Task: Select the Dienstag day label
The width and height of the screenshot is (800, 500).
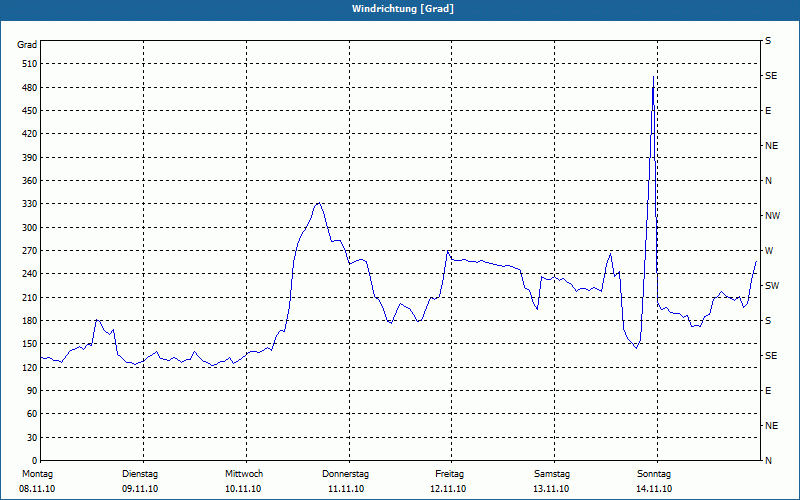Action: click(140, 474)
